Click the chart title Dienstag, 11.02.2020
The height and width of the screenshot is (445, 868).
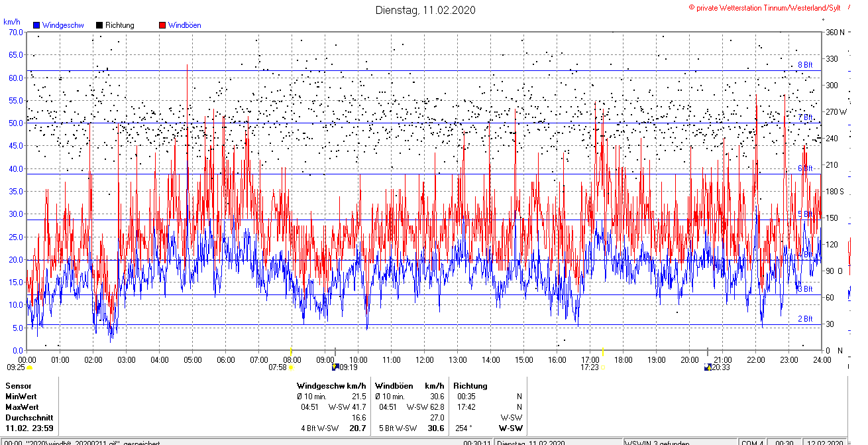pyautogui.click(x=425, y=10)
